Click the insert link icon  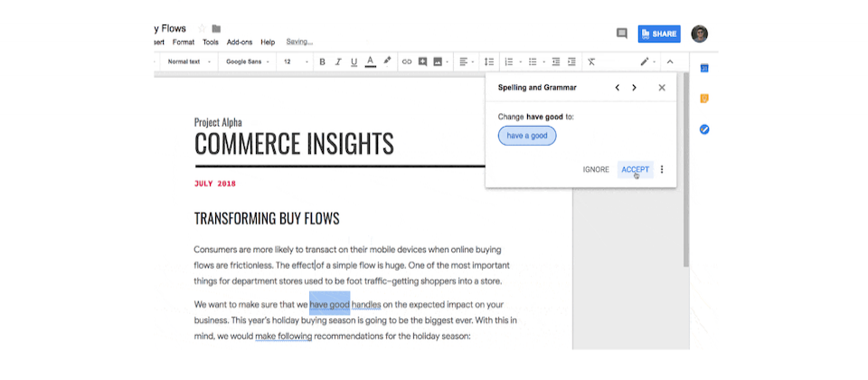(x=407, y=62)
